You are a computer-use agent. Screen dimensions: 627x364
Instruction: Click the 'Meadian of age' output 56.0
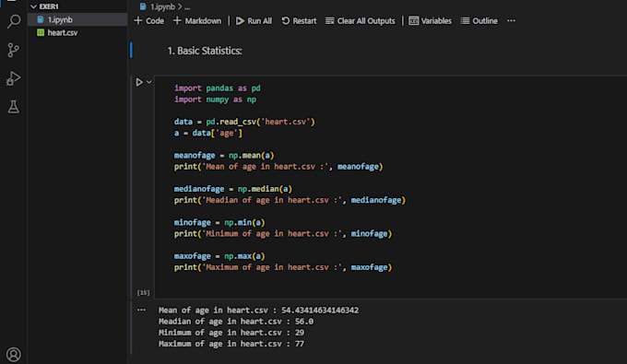pos(304,322)
